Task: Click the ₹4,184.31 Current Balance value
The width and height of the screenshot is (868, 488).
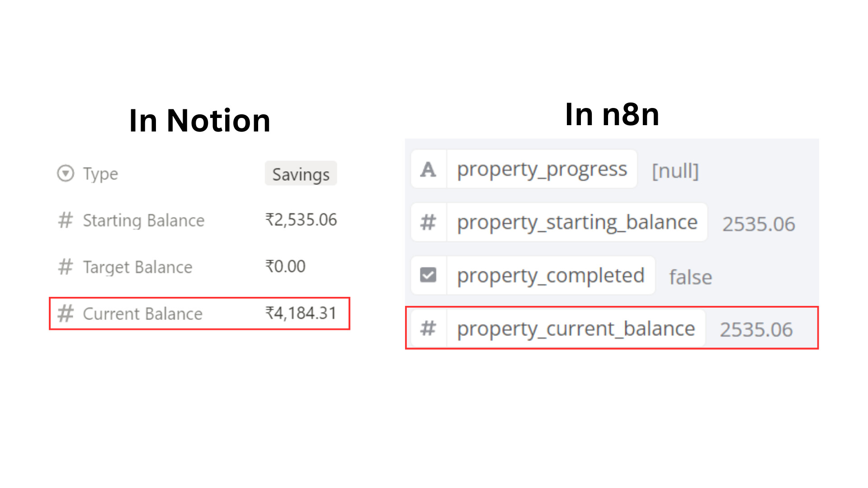Action: [301, 313]
